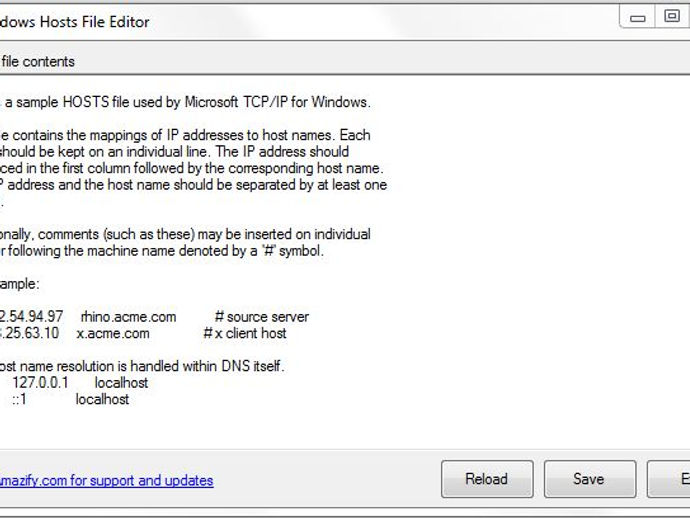The width and height of the screenshot is (690, 518).
Task: Click the 'ample:' line in the editor
Action: pyautogui.click(x=20, y=284)
